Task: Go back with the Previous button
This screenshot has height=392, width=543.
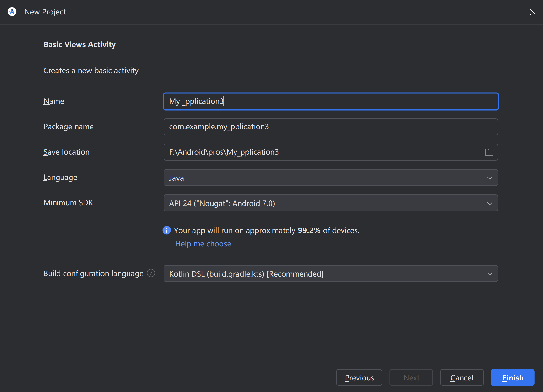Action: (359, 378)
